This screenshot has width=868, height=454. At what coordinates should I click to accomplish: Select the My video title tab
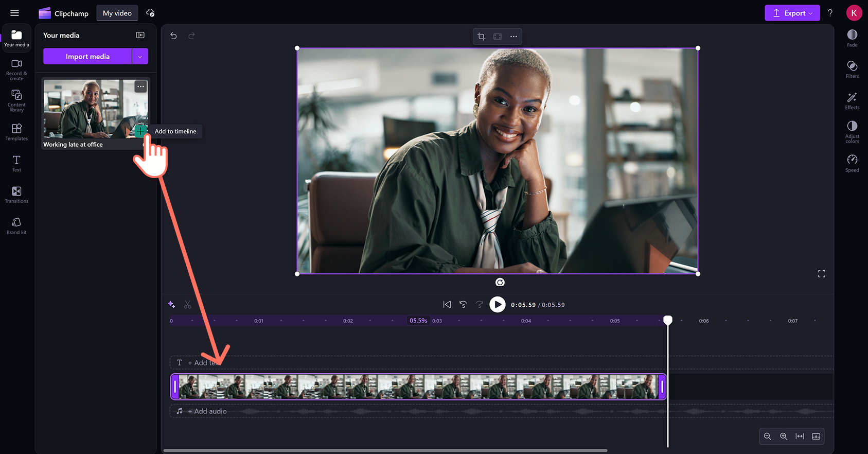tap(117, 13)
